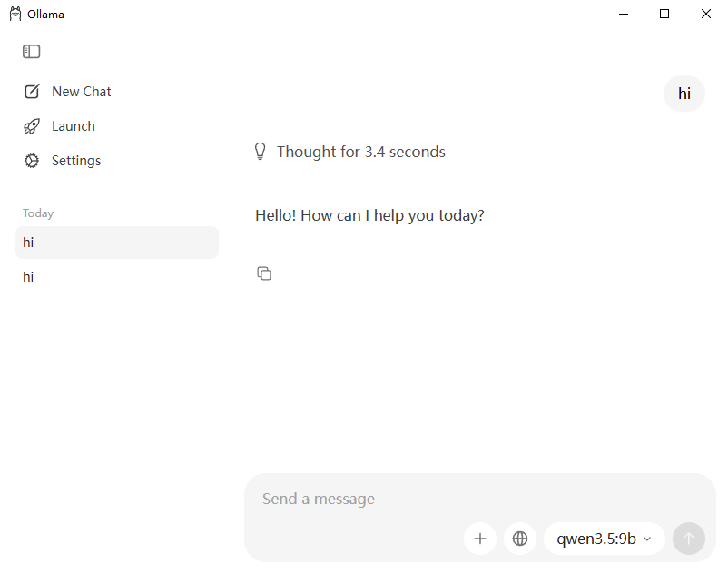
Task: Open the qwen3.5:9b model dropdown
Action: (x=604, y=539)
